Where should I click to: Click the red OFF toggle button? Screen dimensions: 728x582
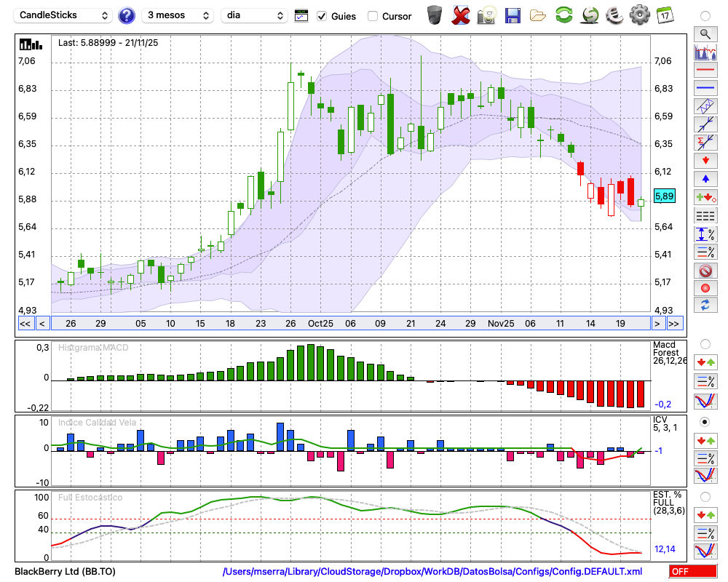coord(692,572)
